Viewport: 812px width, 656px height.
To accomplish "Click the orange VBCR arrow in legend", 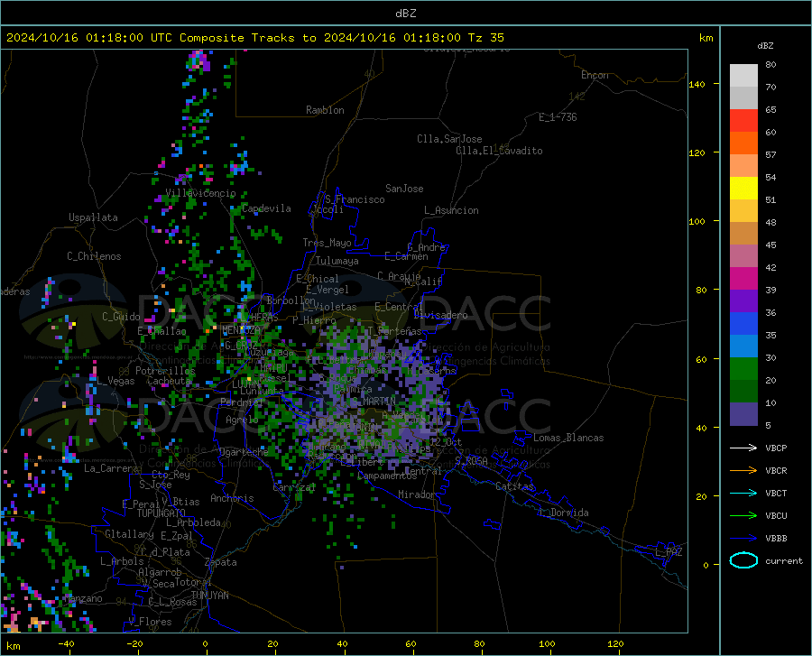I will pos(743,471).
